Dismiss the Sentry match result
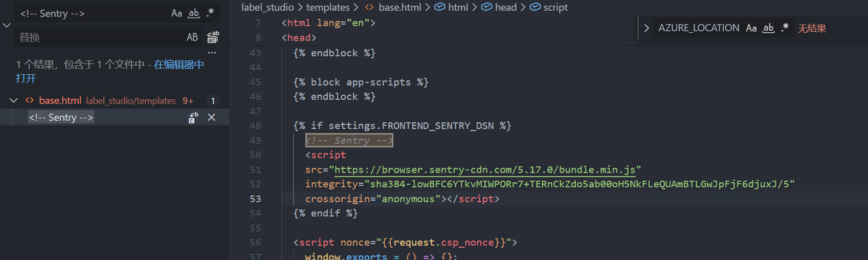 point(211,118)
